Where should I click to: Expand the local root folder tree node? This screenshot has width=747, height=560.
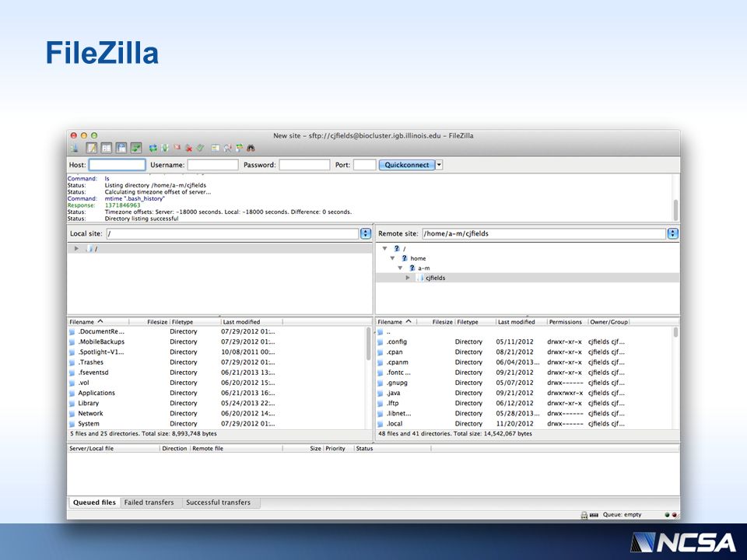tap(76, 249)
